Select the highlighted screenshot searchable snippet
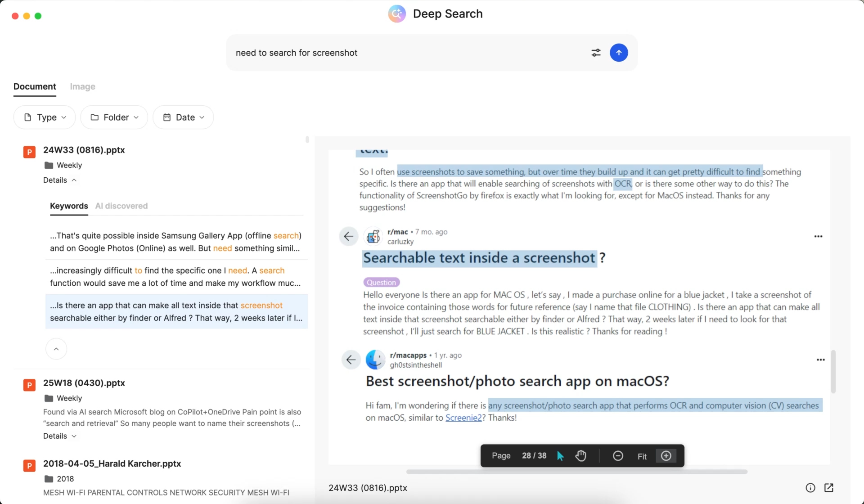The height and width of the screenshot is (504, 864). (176, 311)
